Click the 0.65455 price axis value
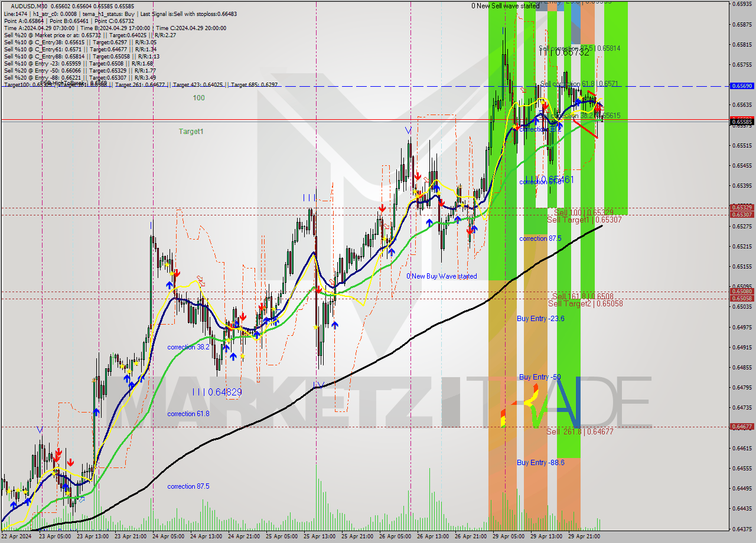This screenshot has height=543, width=756. click(x=742, y=165)
